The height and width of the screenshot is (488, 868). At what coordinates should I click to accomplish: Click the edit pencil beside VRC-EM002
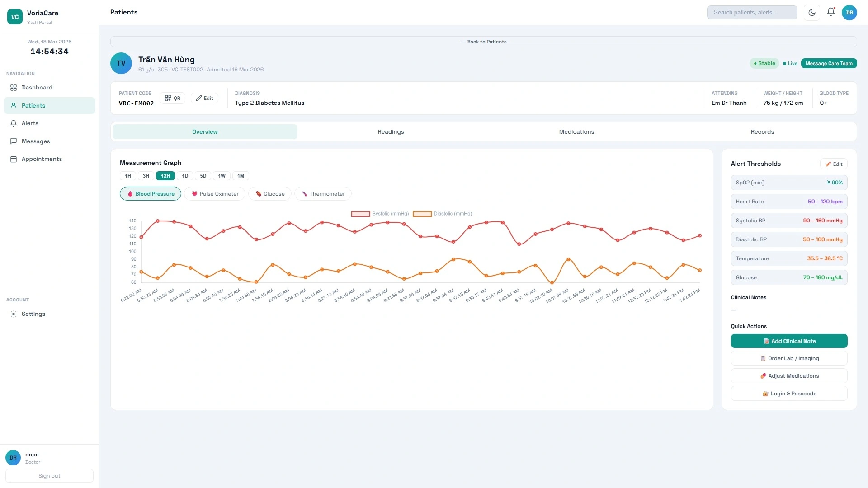(x=204, y=98)
